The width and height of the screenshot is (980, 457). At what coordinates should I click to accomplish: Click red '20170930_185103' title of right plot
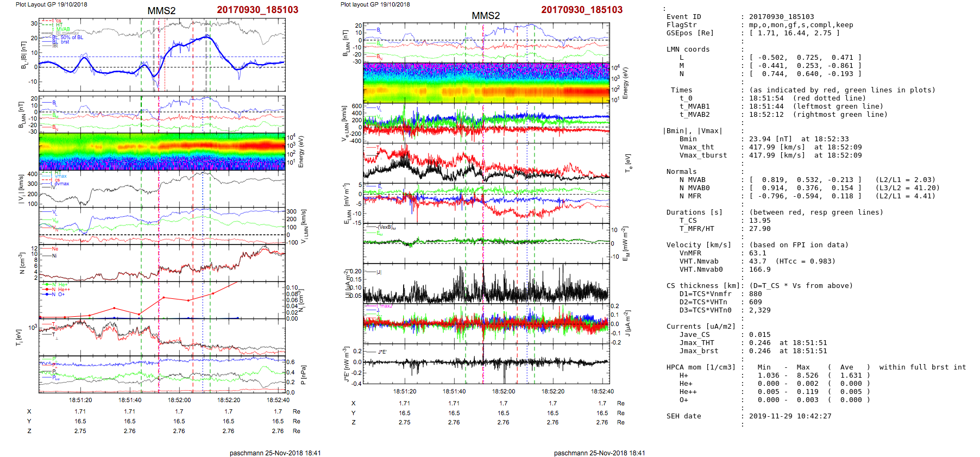(x=582, y=10)
